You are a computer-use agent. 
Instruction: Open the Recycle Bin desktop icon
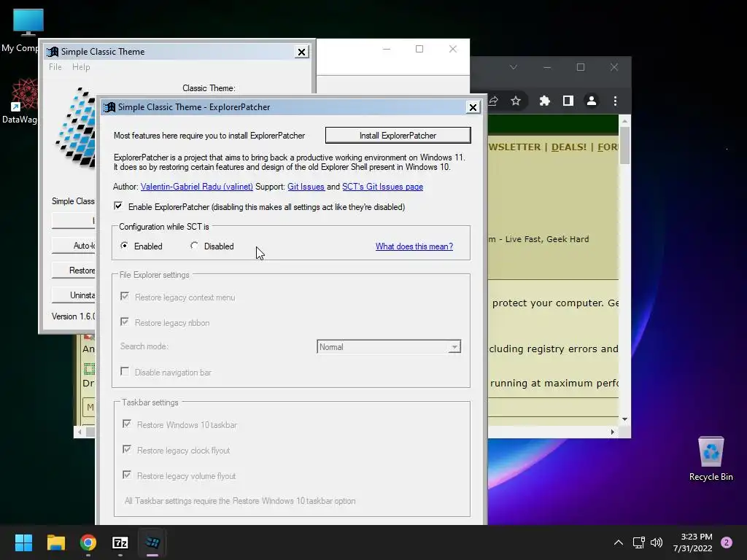coord(711,459)
